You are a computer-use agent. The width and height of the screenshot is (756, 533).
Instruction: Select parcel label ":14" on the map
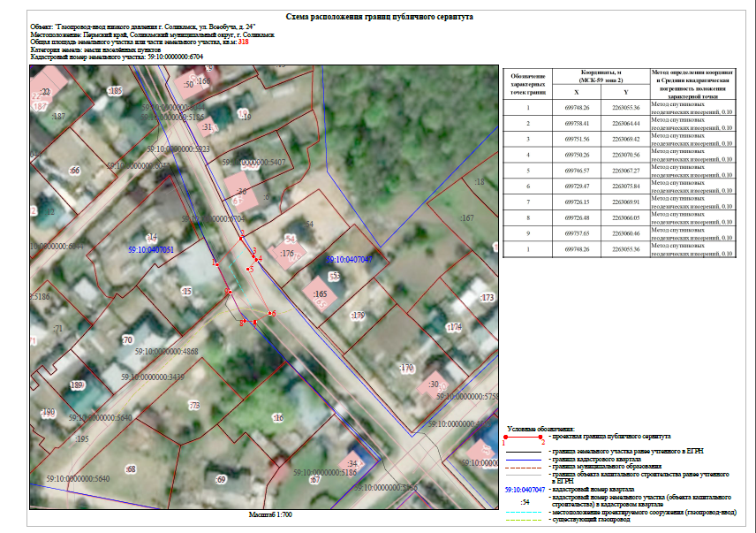[151, 237]
